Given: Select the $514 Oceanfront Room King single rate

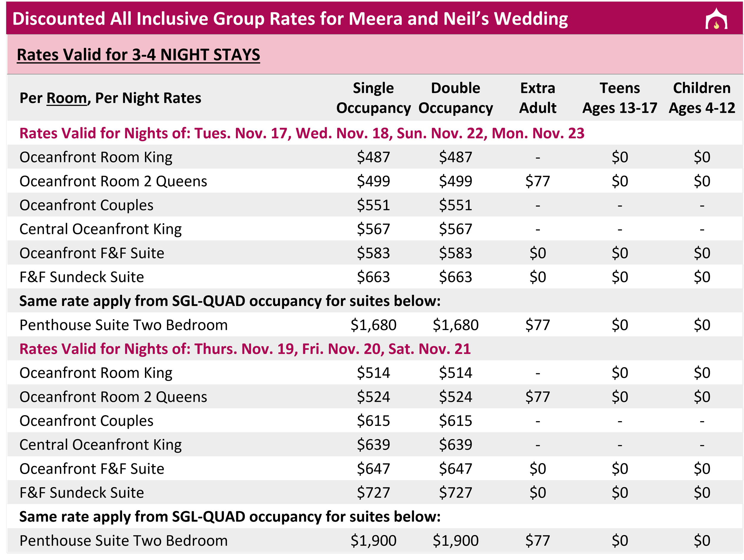Looking at the screenshot, I should click(373, 373).
